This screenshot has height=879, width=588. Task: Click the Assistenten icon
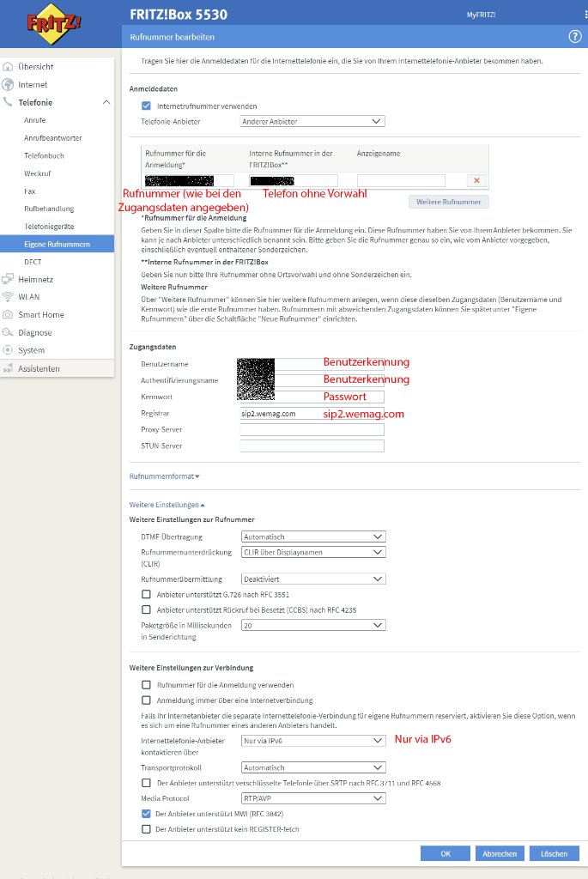(8, 368)
